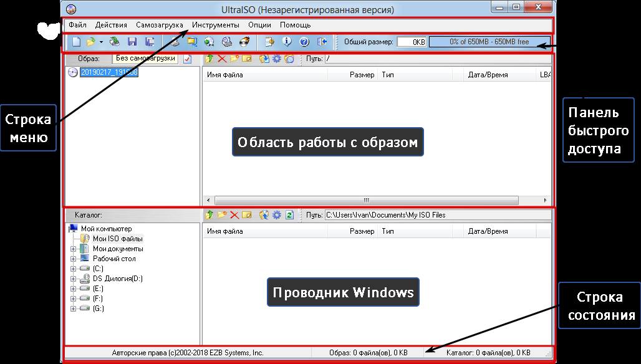Open image info via the blue 'i' icon

pos(287,42)
